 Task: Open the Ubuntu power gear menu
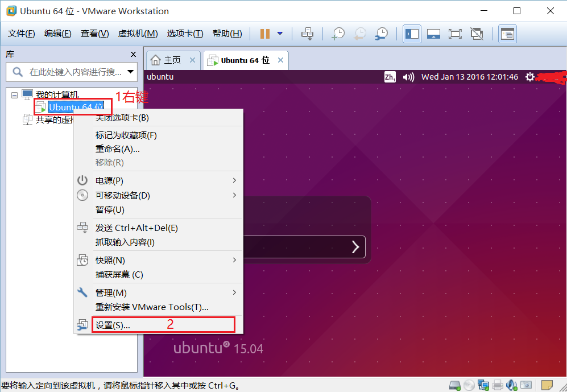[x=530, y=77]
